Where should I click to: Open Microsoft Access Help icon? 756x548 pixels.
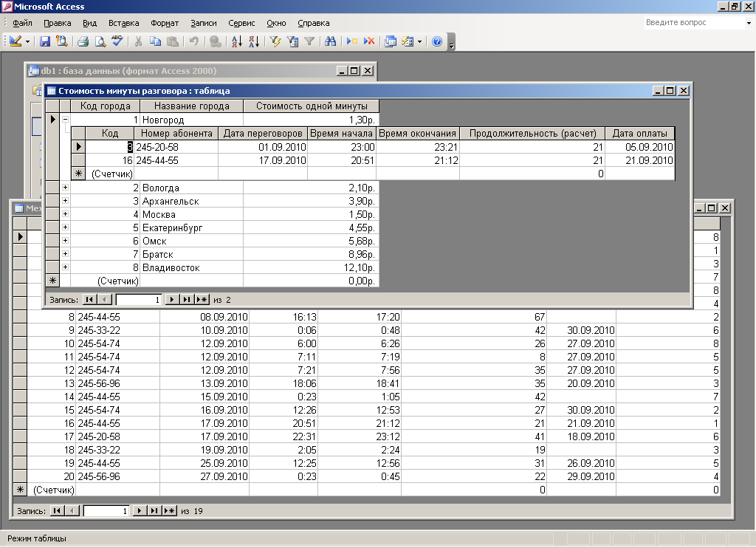click(437, 41)
